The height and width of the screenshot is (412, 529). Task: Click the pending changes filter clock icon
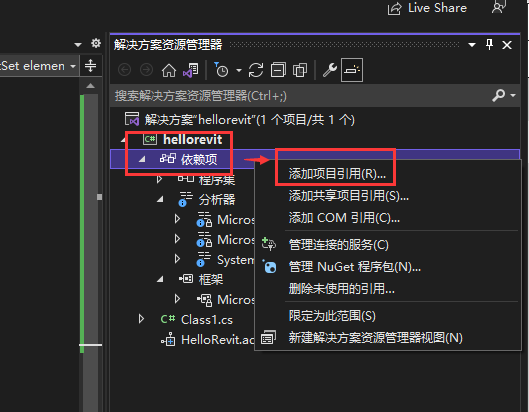pos(221,70)
